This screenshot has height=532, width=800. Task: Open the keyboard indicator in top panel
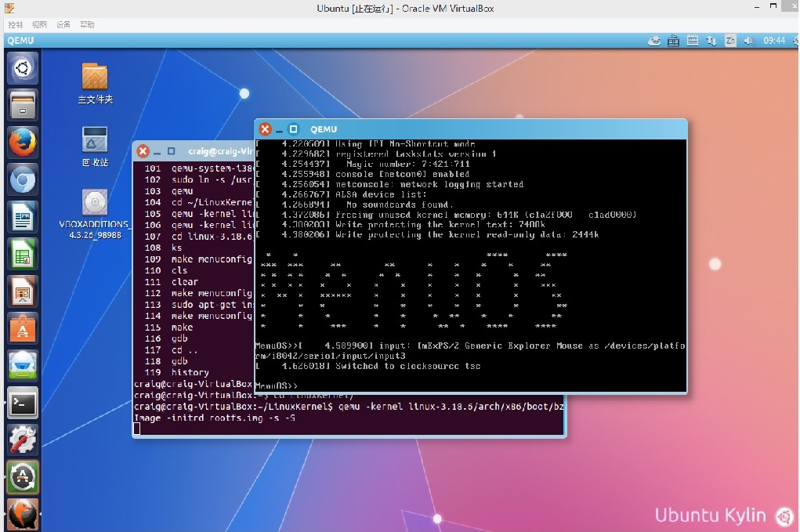click(x=674, y=41)
